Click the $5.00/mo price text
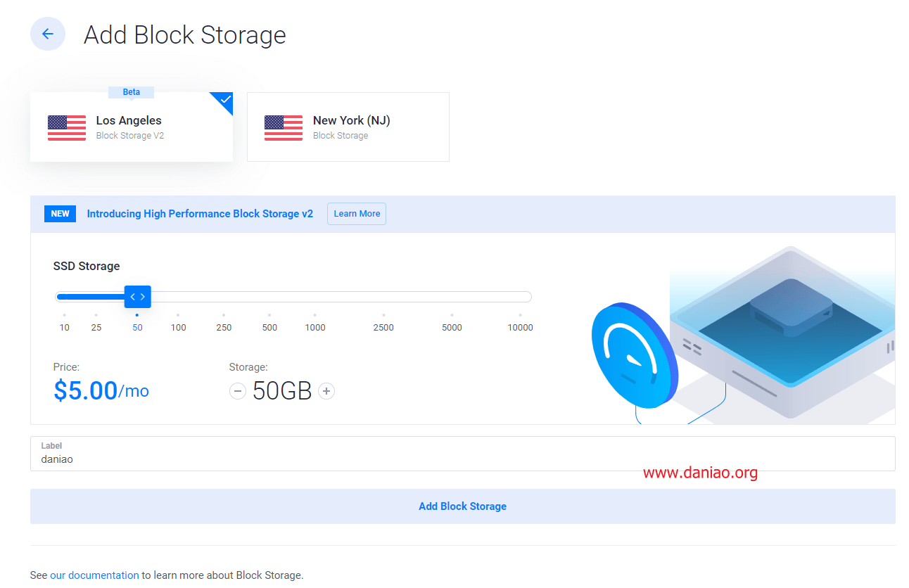 [x=101, y=391]
